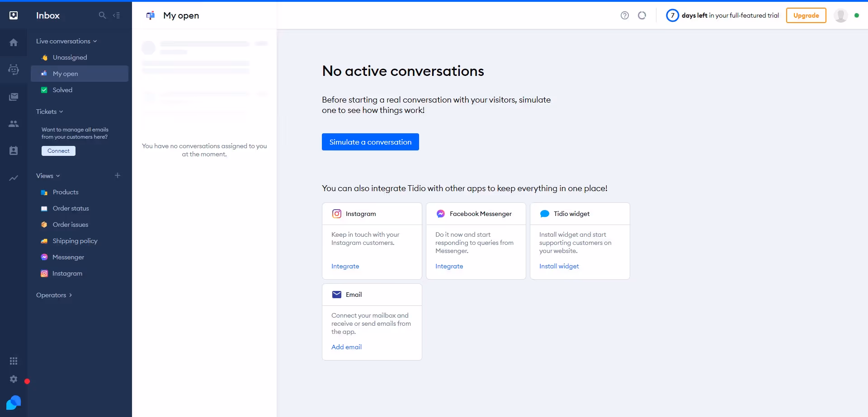868x417 pixels.
Task: Open the Contacts badge icon
Action: [x=14, y=151]
